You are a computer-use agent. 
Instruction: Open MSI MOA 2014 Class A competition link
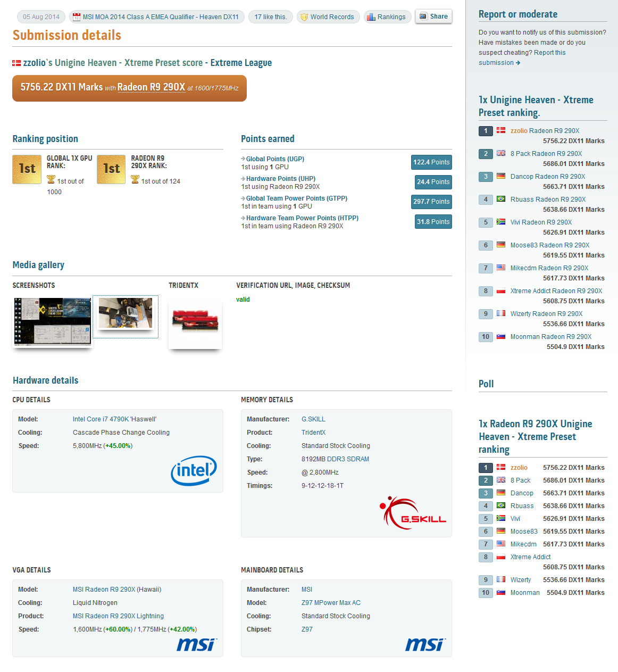(x=157, y=17)
